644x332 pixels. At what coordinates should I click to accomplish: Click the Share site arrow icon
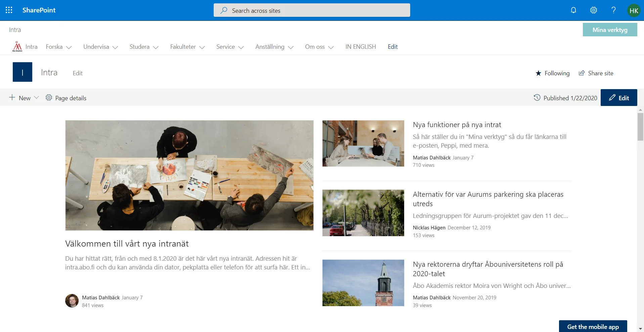(x=582, y=73)
